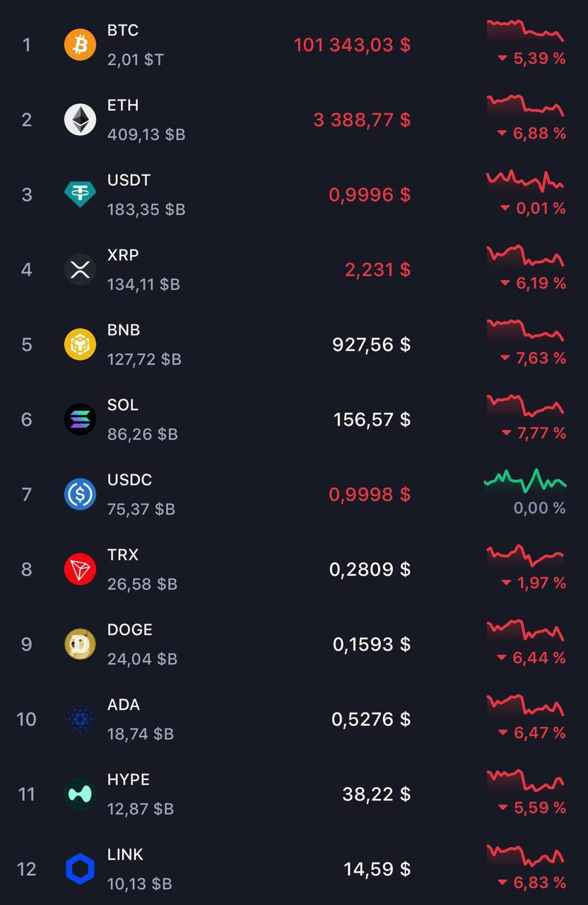Click the Tether USDT icon
Viewport: 588px width, 905px height.
point(80,194)
